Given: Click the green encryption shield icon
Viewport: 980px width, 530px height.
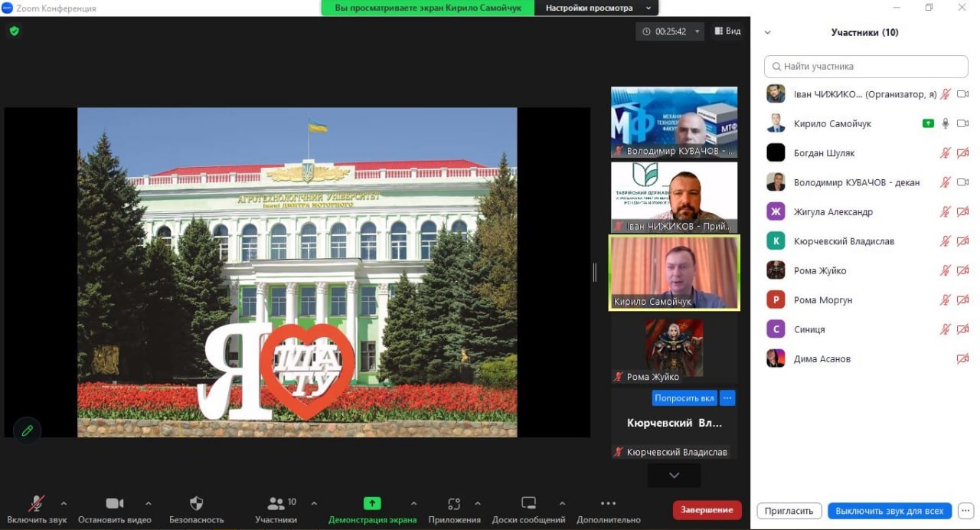Looking at the screenshot, I should [x=14, y=31].
